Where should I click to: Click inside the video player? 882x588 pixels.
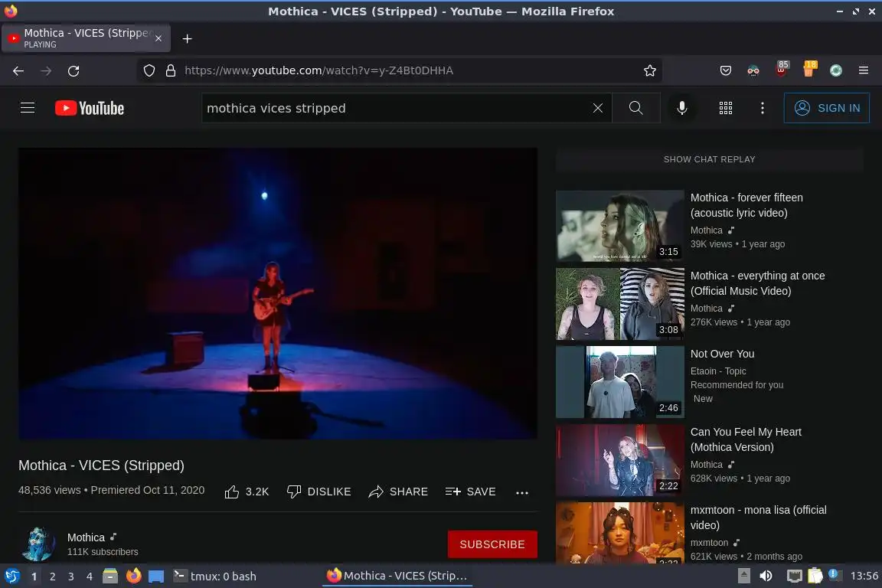click(x=278, y=293)
